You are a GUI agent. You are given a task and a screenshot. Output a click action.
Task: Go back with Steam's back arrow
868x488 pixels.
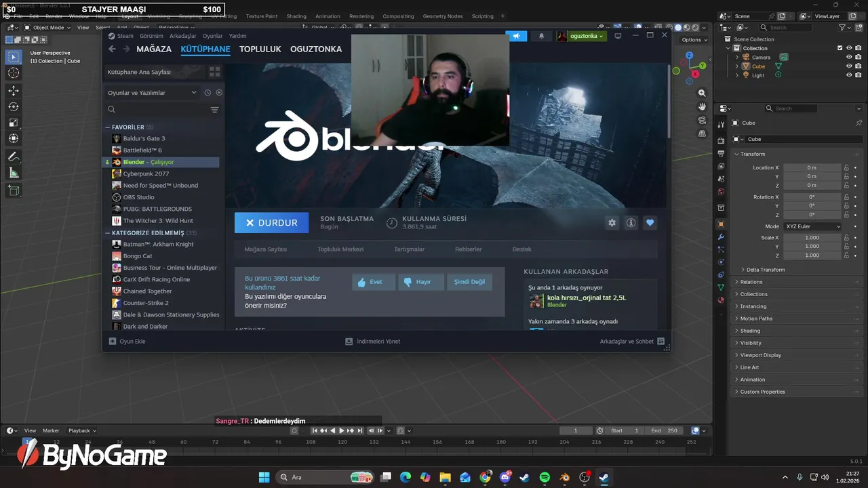[x=113, y=49]
